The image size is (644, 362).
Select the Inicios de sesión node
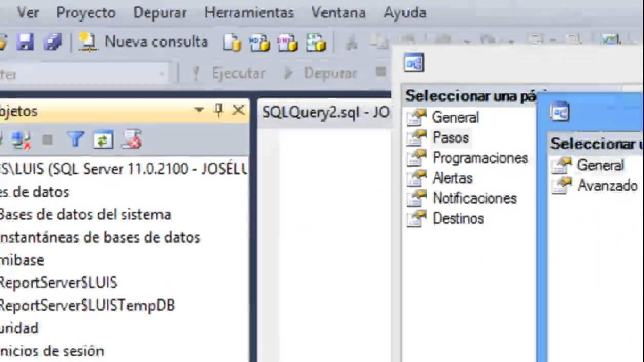coord(52,351)
